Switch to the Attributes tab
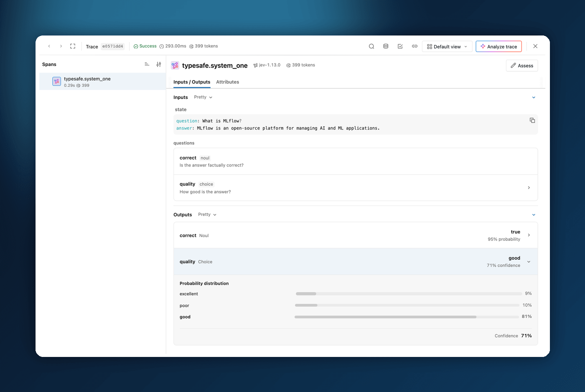Image resolution: width=585 pixels, height=392 pixels. click(228, 82)
